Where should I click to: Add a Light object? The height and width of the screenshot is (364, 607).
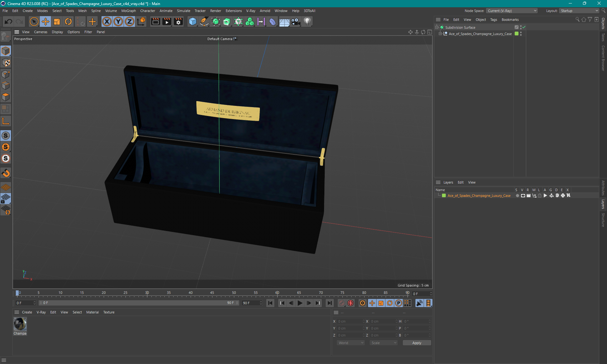tap(307, 21)
